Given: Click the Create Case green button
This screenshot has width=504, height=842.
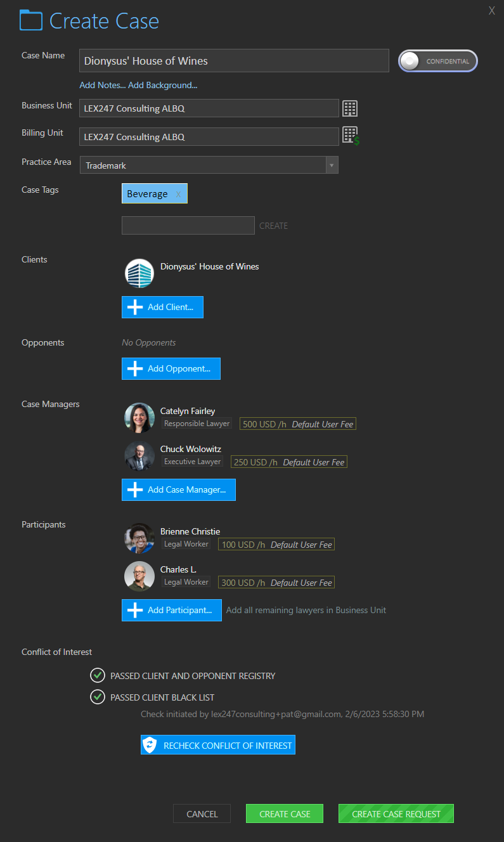Looking at the screenshot, I should click(x=285, y=813).
